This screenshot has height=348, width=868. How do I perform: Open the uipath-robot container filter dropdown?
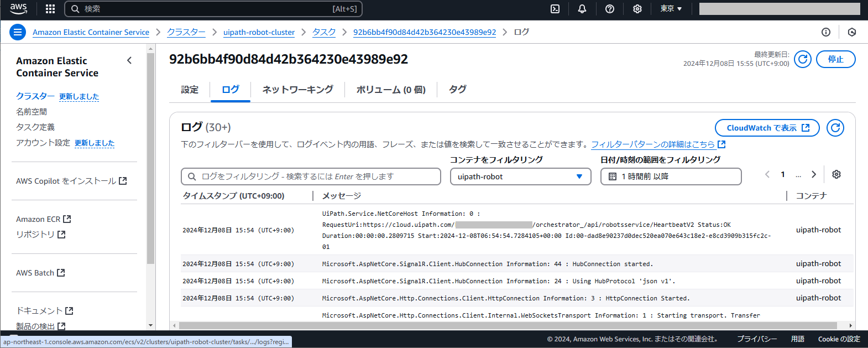click(520, 176)
